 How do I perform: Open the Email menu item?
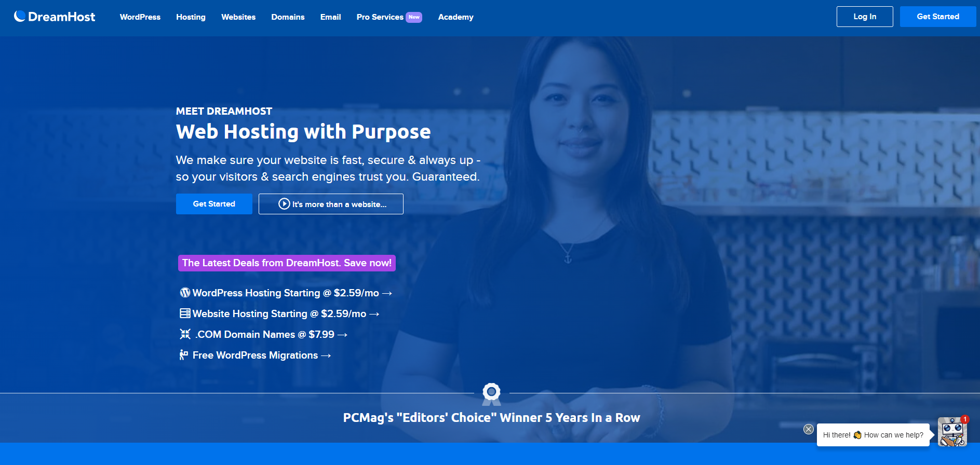330,17
